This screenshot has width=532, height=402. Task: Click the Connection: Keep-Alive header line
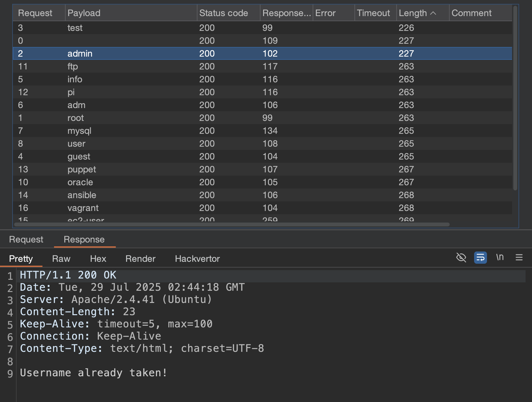90,336
